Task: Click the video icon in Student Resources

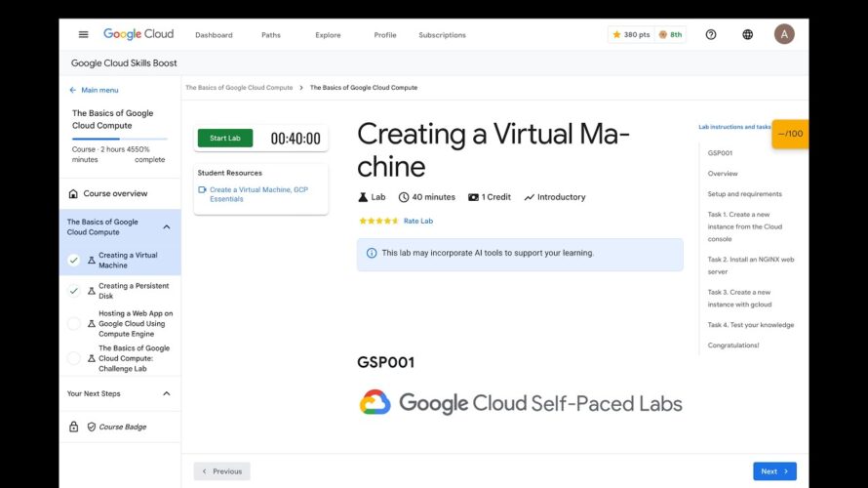Action: [x=202, y=189]
